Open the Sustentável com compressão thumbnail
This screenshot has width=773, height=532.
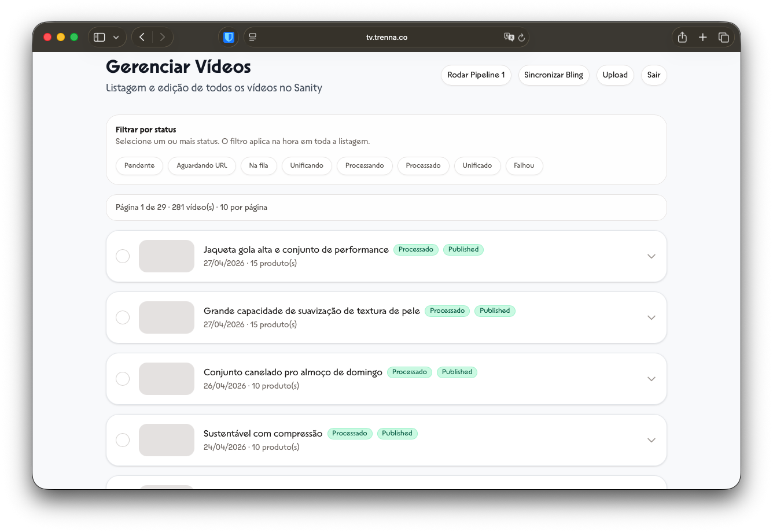tap(167, 440)
